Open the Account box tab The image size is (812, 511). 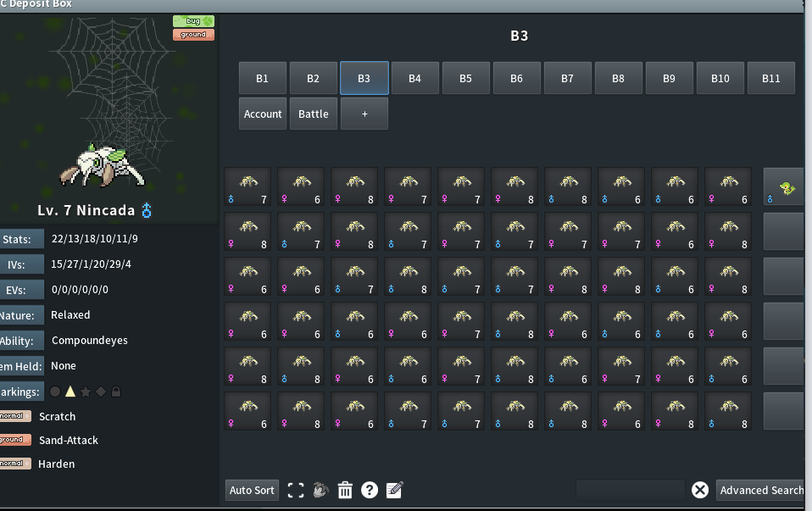(x=263, y=114)
